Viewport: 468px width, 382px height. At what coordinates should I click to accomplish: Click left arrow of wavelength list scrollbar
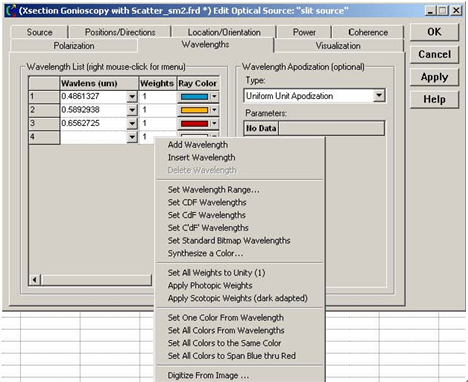(35, 280)
